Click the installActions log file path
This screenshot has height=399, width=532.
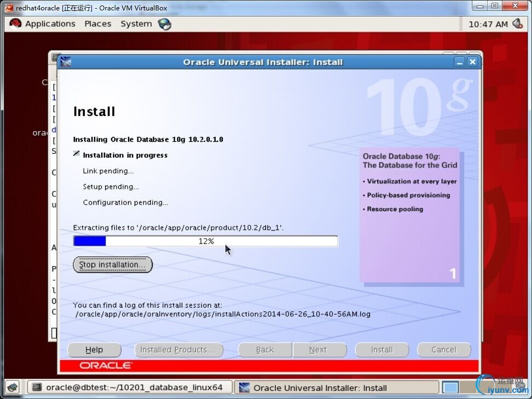click(x=223, y=314)
